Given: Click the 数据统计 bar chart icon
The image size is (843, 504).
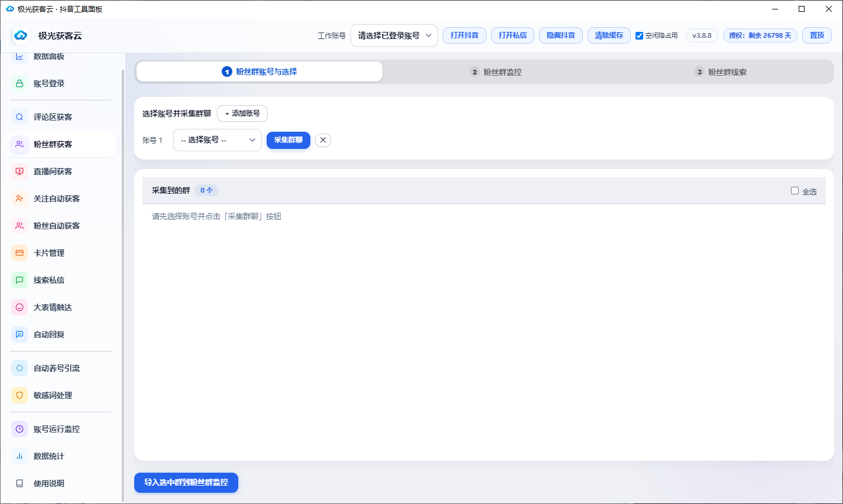Looking at the screenshot, I should (20, 456).
